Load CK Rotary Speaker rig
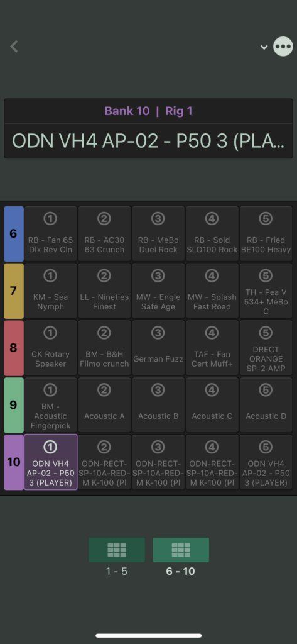The height and width of the screenshot is (644, 297). (50, 348)
